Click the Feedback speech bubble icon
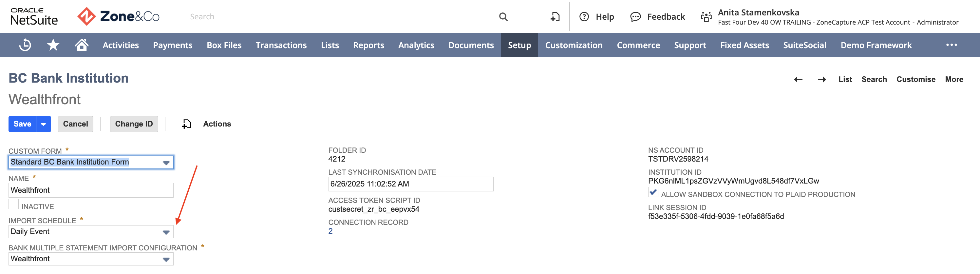The height and width of the screenshot is (274, 980). (x=635, y=17)
